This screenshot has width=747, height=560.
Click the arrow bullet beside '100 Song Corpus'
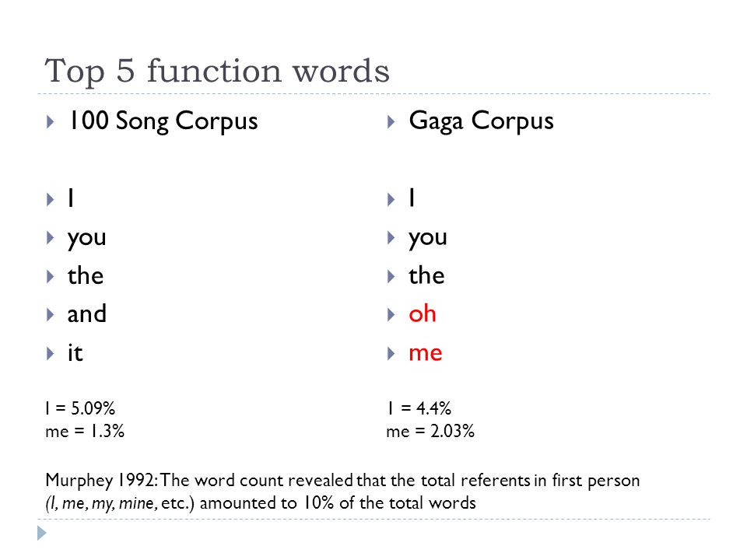pos(50,122)
